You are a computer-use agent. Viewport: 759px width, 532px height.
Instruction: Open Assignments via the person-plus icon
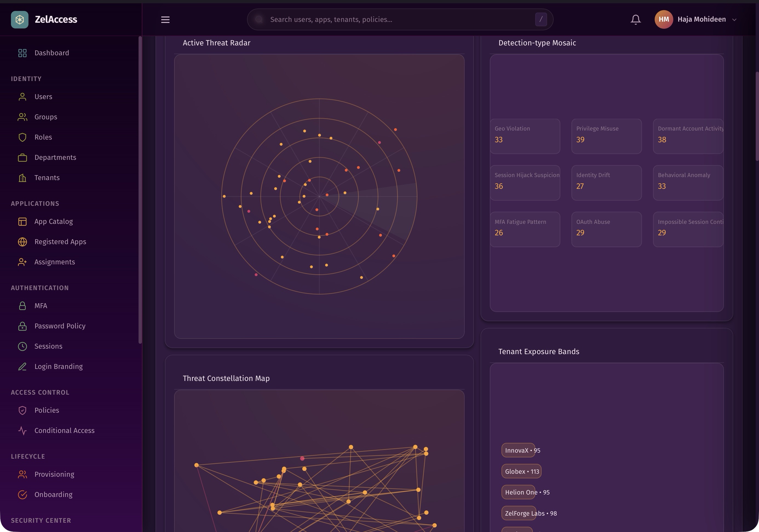pyautogui.click(x=22, y=262)
